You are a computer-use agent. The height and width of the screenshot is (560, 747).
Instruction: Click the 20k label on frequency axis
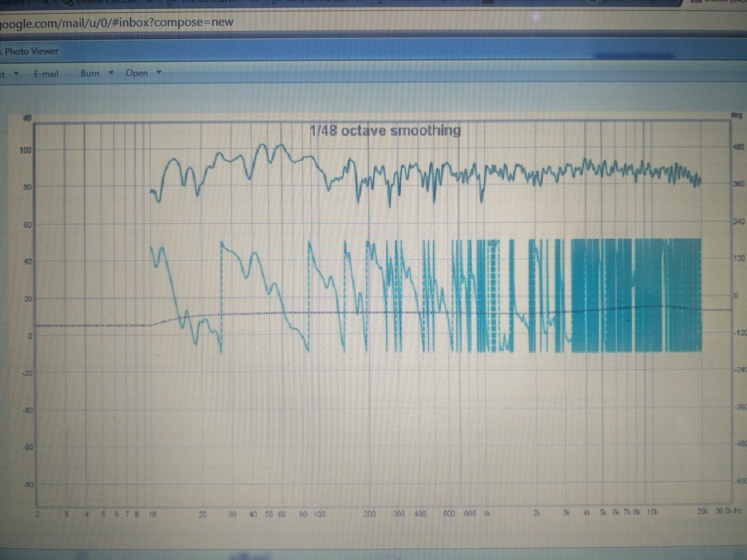pyautogui.click(x=702, y=511)
